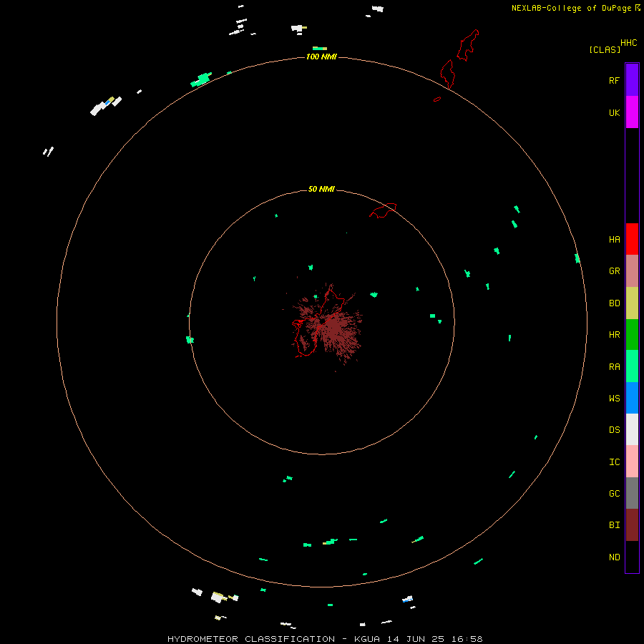
Task: Select the GR legend color block
Action: point(632,271)
